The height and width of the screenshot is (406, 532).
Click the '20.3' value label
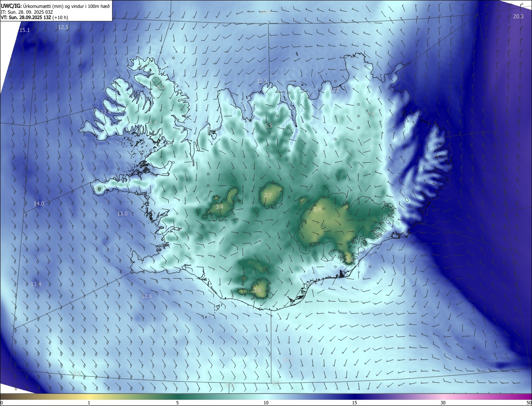click(518, 17)
